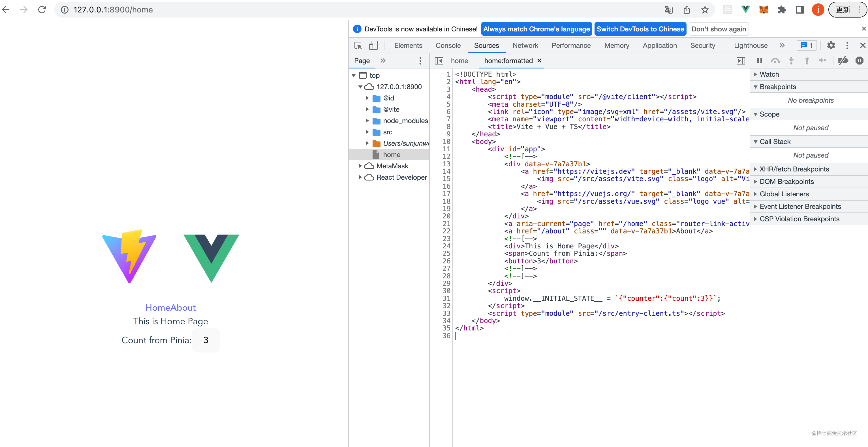Screen dimensions: 868x447
Task: Click the browser address bar URL
Action: (113, 10)
